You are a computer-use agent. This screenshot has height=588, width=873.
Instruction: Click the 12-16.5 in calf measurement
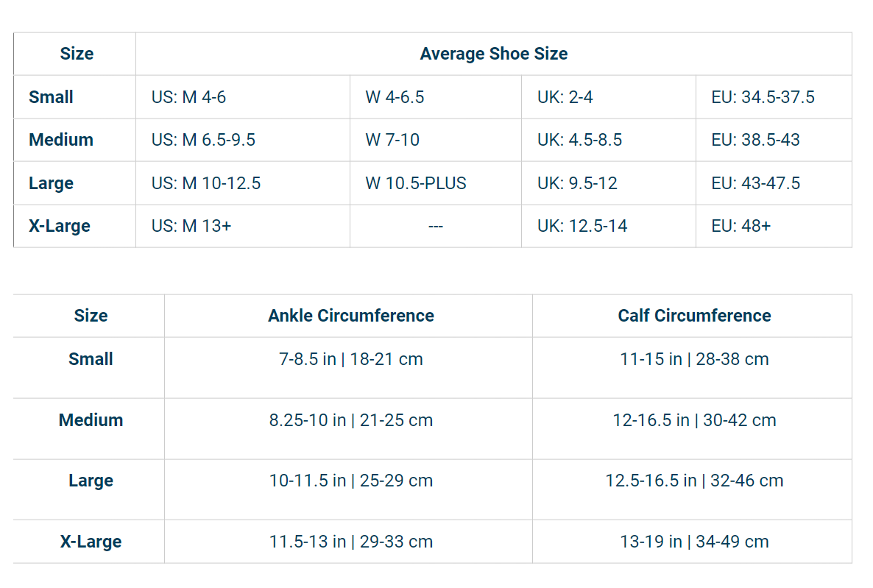point(693,420)
